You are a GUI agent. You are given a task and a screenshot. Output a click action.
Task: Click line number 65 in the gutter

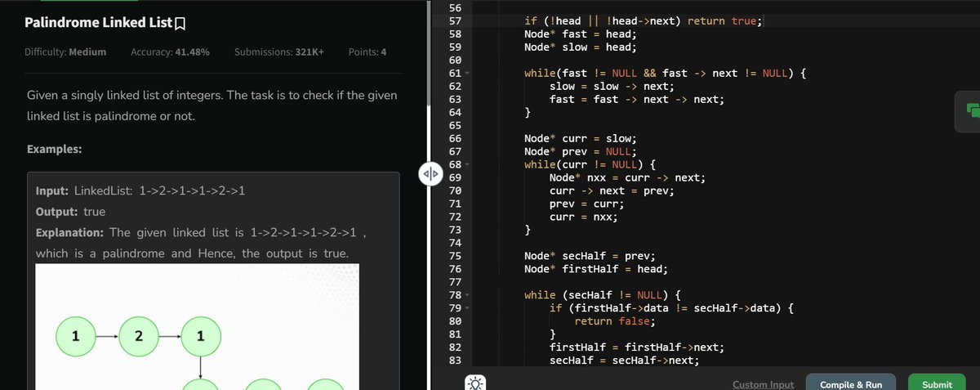coord(456,126)
